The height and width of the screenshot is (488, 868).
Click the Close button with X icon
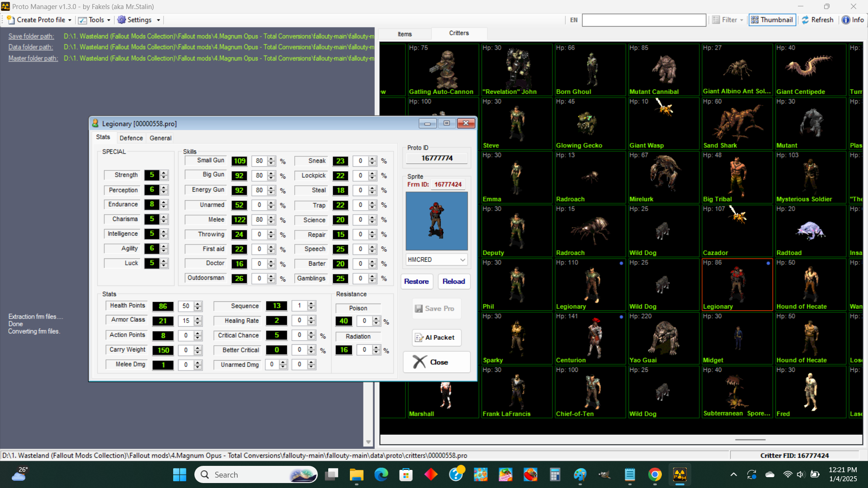coord(436,362)
